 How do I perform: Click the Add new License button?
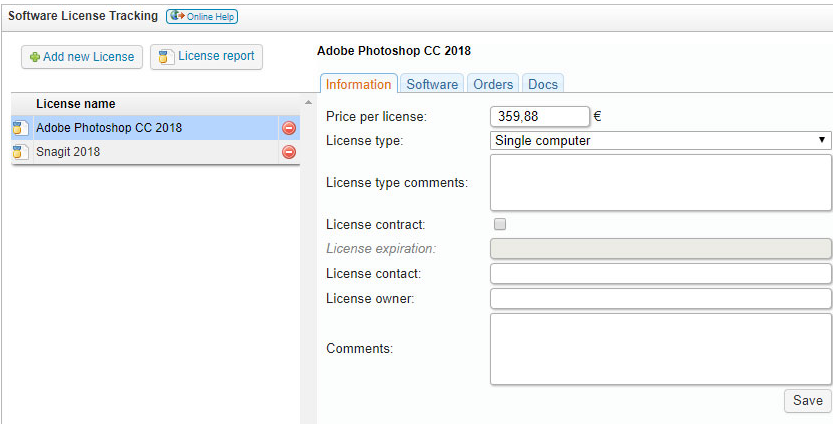(82, 57)
